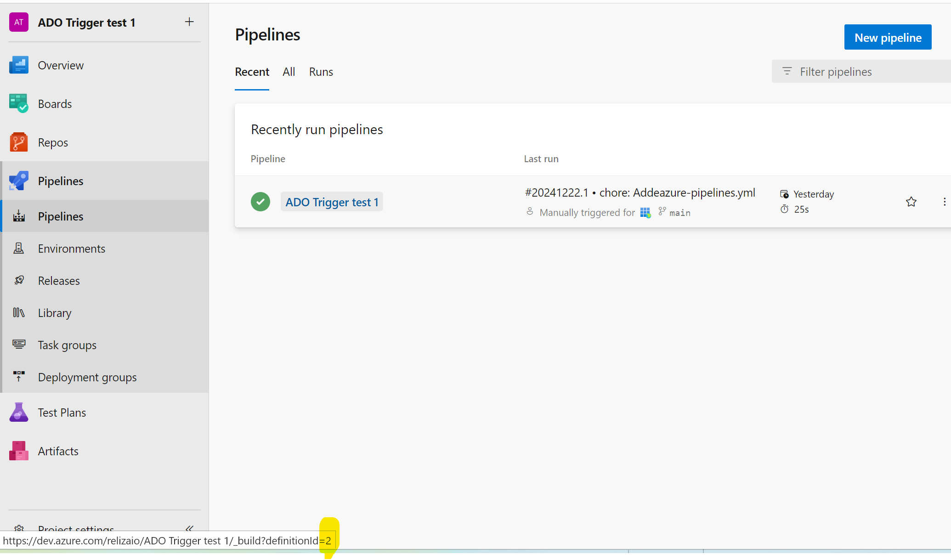Click the main branch label
This screenshot has height=560, width=951.
[680, 213]
